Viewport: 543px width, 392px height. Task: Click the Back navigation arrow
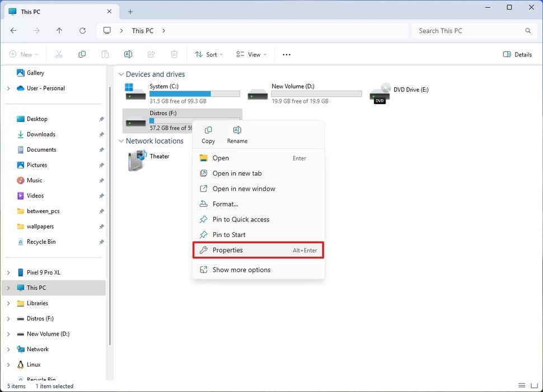(x=13, y=31)
